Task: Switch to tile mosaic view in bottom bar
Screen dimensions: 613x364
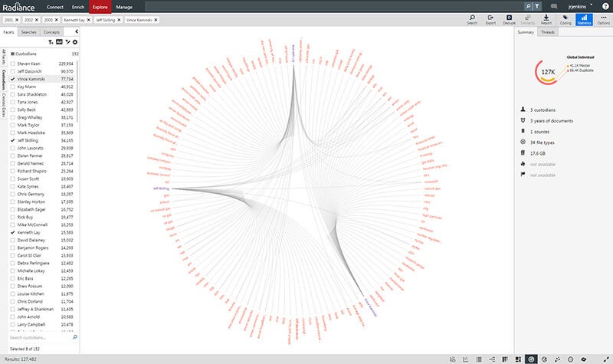Action: point(518,359)
